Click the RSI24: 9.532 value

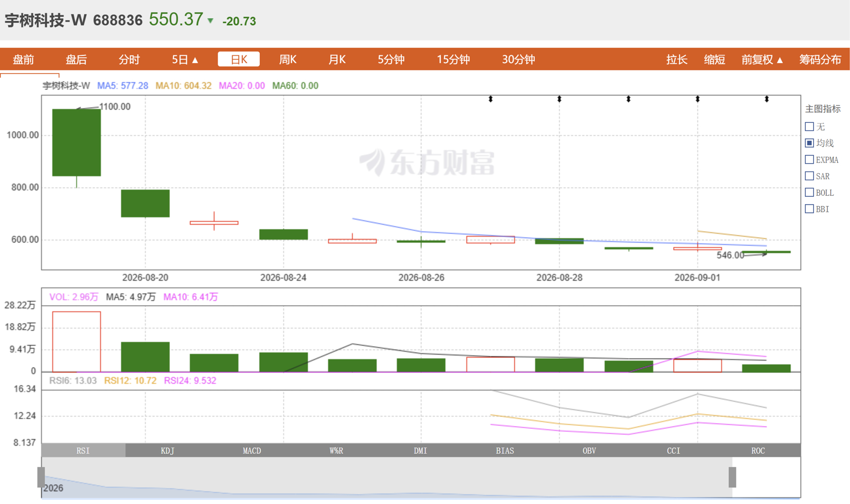pos(190,380)
